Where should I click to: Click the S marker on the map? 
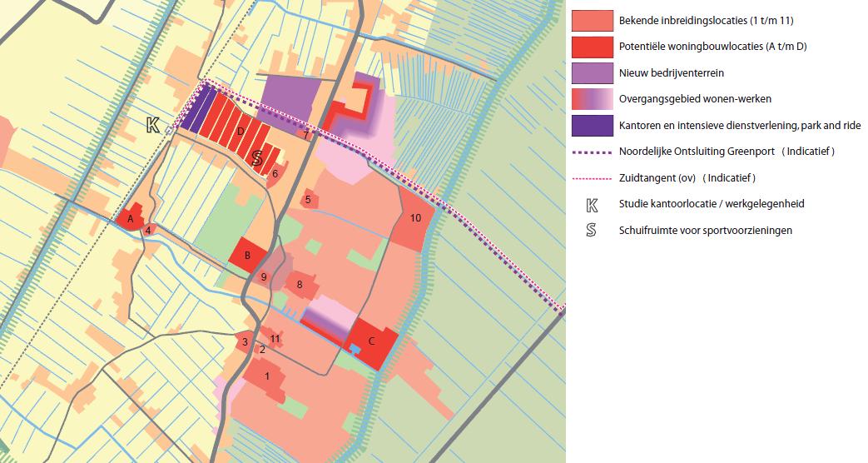click(257, 158)
